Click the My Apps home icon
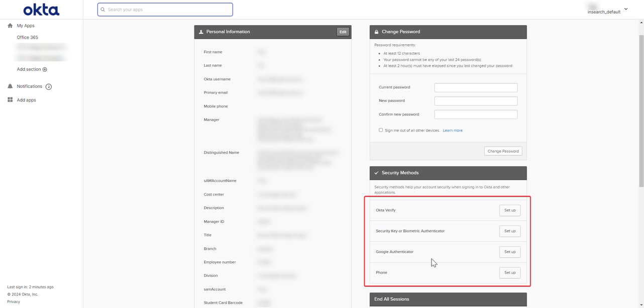The image size is (644, 308). [x=10, y=26]
